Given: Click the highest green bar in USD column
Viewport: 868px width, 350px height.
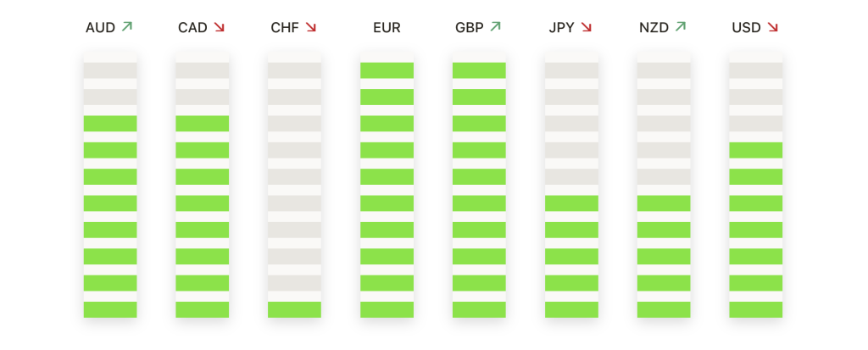Looking at the screenshot, I should click(x=755, y=150).
